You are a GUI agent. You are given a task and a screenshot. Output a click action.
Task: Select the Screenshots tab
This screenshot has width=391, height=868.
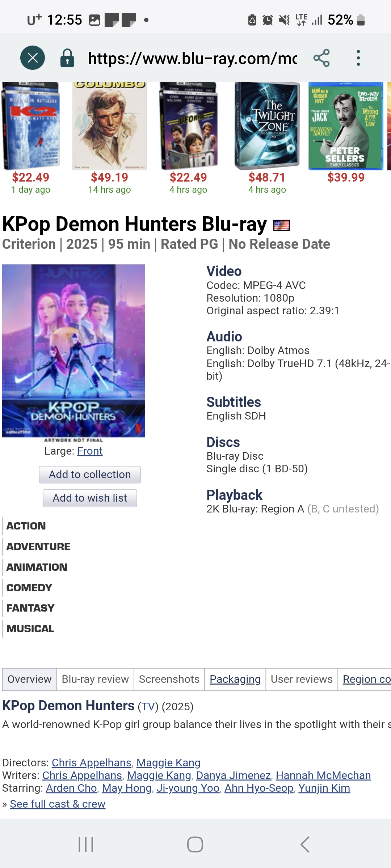tap(169, 679)
